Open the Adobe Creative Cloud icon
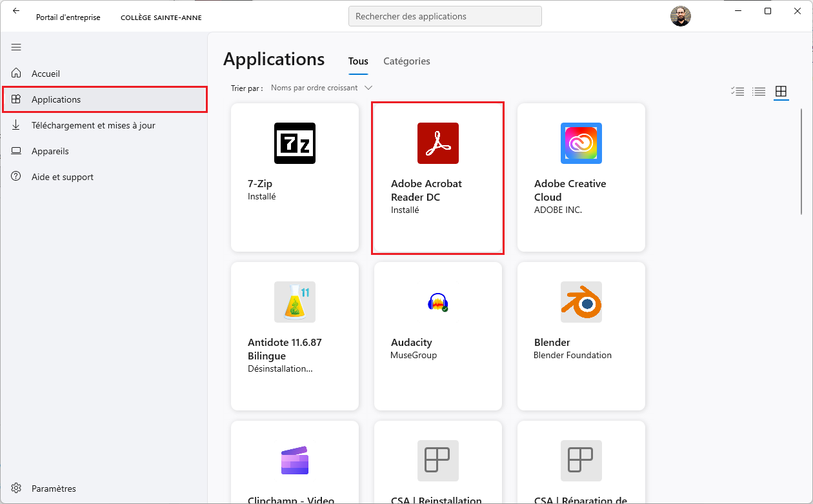The width and height of the screenshot is (813, 504). coord(581,143)
